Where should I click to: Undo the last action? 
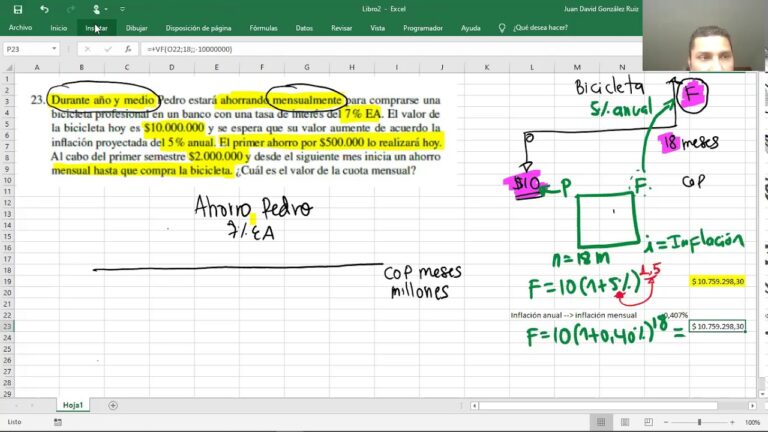44,9
